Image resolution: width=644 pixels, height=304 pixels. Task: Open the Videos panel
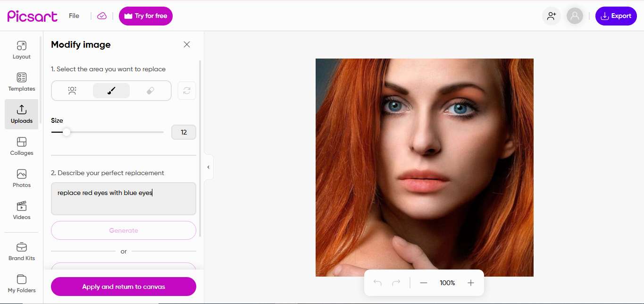pos(21,209)
